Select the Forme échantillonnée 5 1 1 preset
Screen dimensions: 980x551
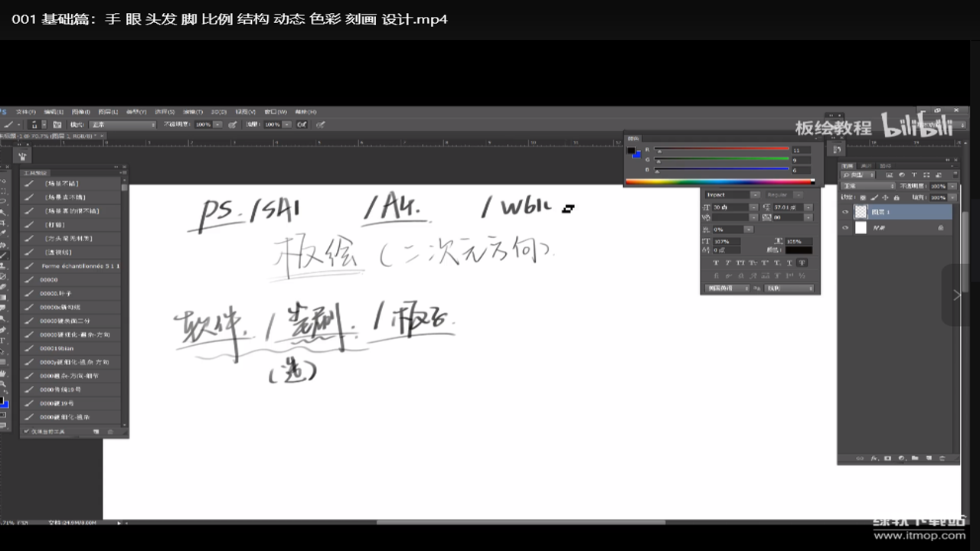point(71,266)
